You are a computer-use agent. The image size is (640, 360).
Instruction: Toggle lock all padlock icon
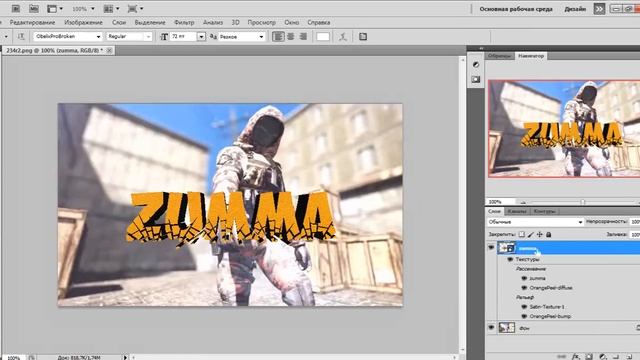(549, 234)
